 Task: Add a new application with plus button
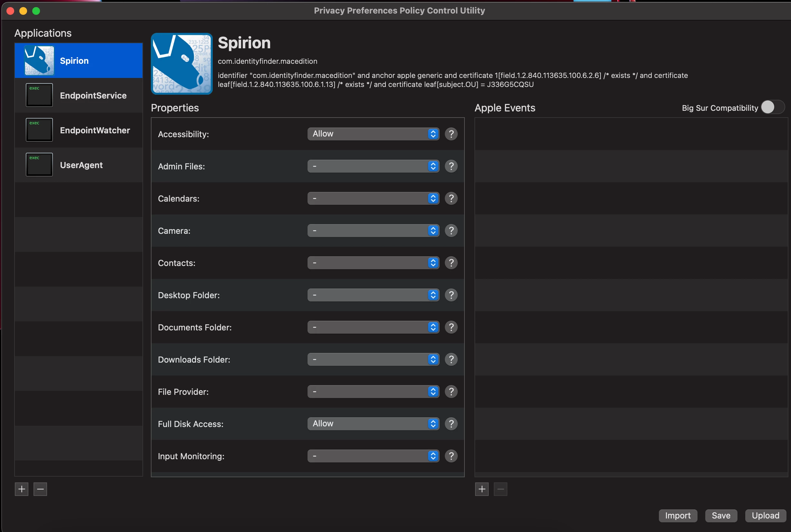click(22, 489)
